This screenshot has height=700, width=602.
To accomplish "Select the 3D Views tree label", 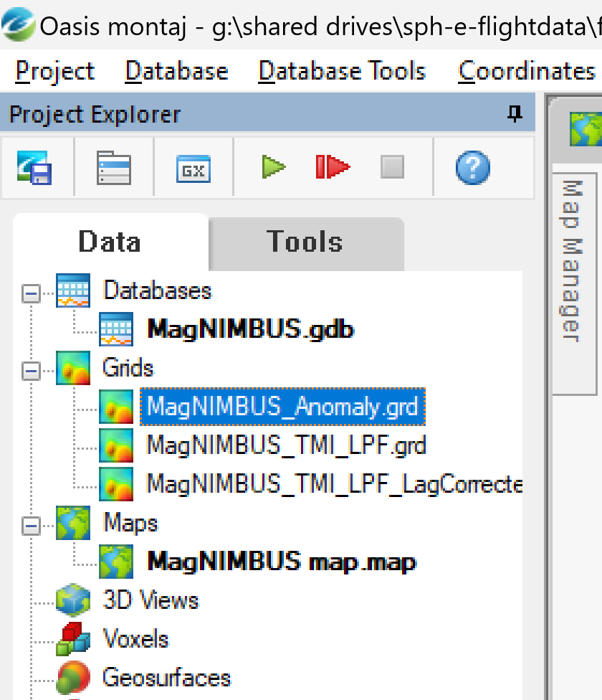I will 150,600.
